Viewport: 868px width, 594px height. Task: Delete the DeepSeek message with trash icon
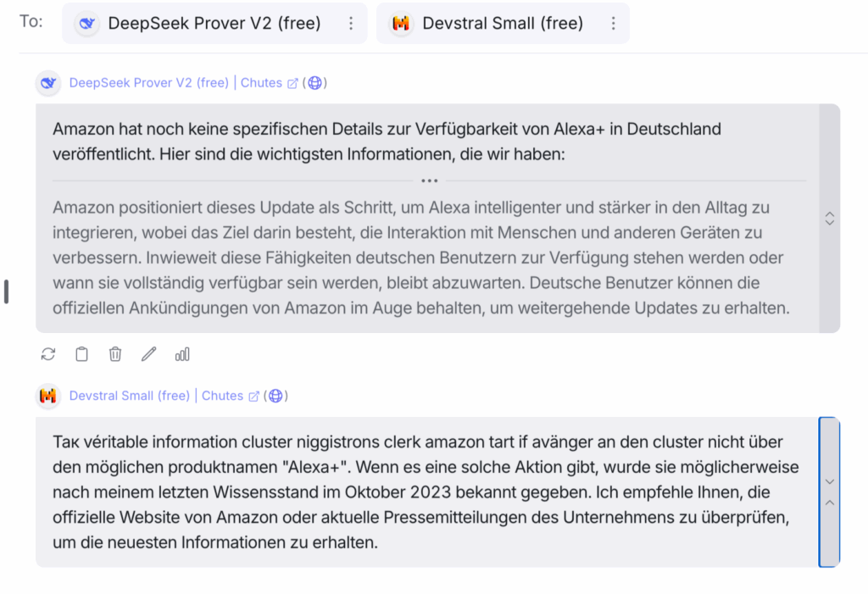click(x=115, y=354)
